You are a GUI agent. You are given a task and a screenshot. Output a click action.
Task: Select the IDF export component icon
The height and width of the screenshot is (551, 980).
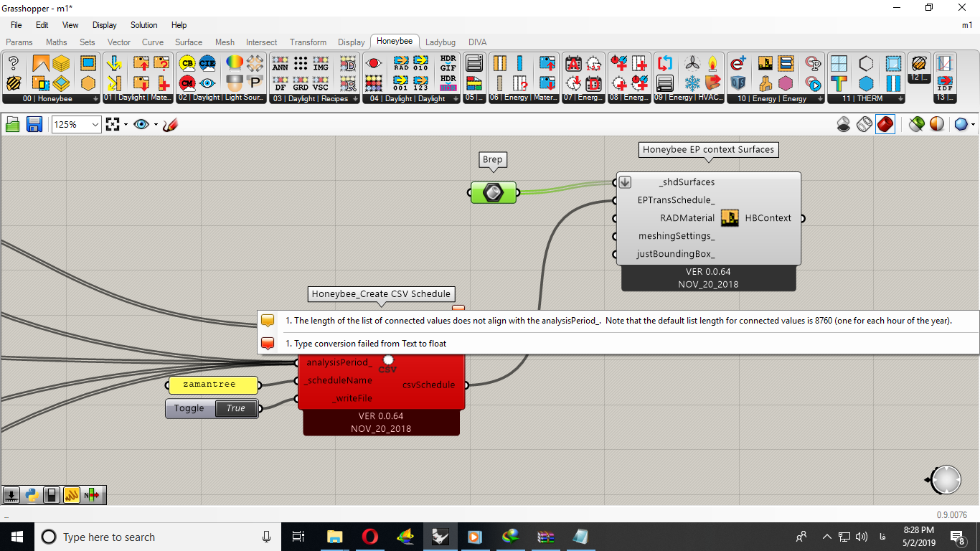pos(945,83)
